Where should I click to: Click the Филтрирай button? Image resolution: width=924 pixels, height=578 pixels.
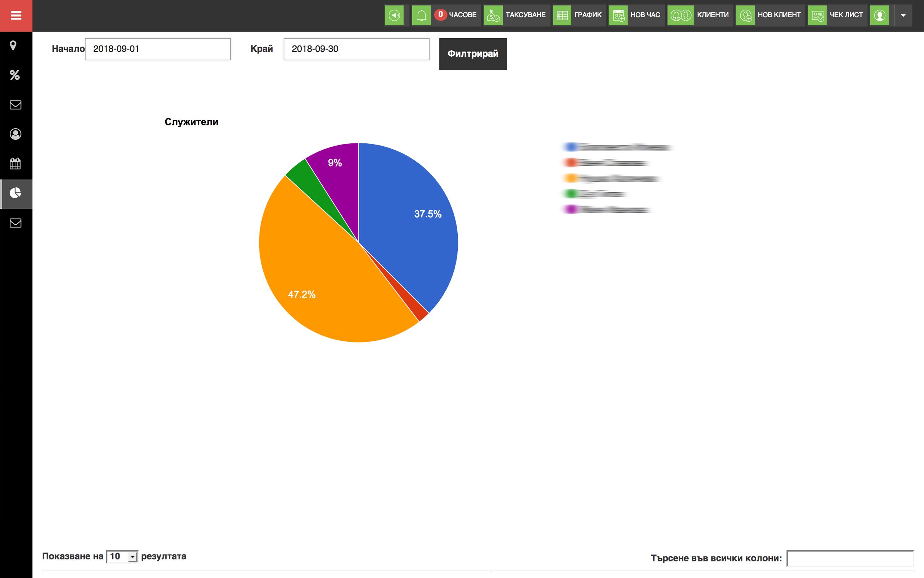pos(473,54)
